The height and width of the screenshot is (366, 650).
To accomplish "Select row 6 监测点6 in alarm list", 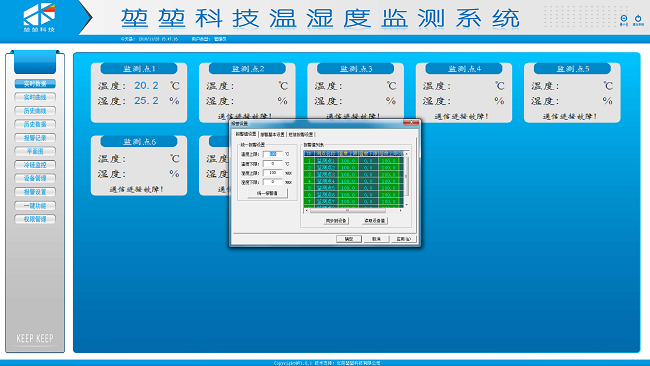I will (x=354, y=195).
